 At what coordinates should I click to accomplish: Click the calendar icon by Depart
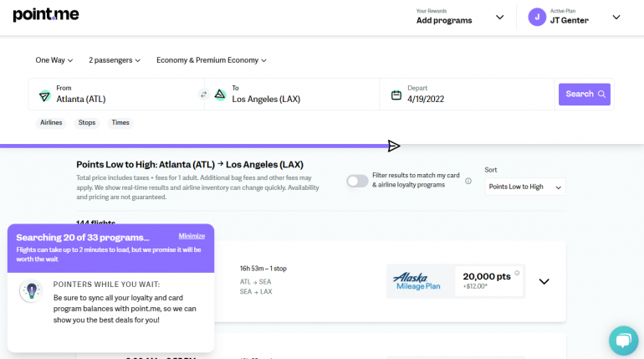pyautogui.click(x=396, y=95)
